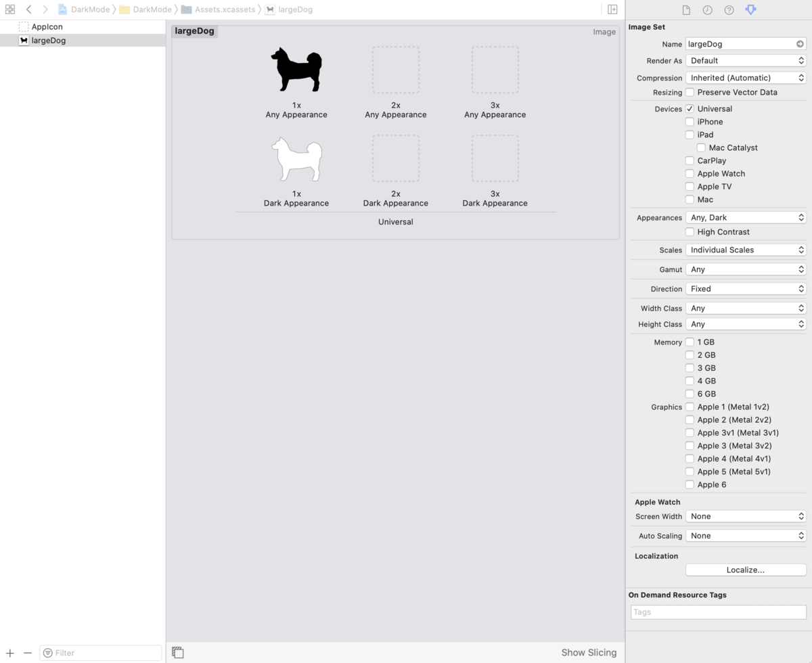Enable Preserve Vector Data checkbox
This screenshot has height=663, width=812.
[x=690, y=92]
